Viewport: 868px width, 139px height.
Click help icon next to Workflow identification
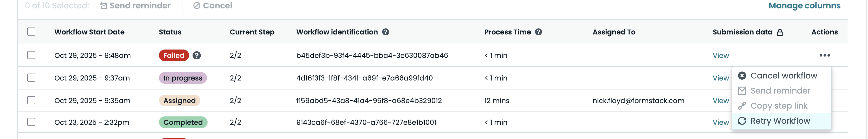tap(385, 32)
